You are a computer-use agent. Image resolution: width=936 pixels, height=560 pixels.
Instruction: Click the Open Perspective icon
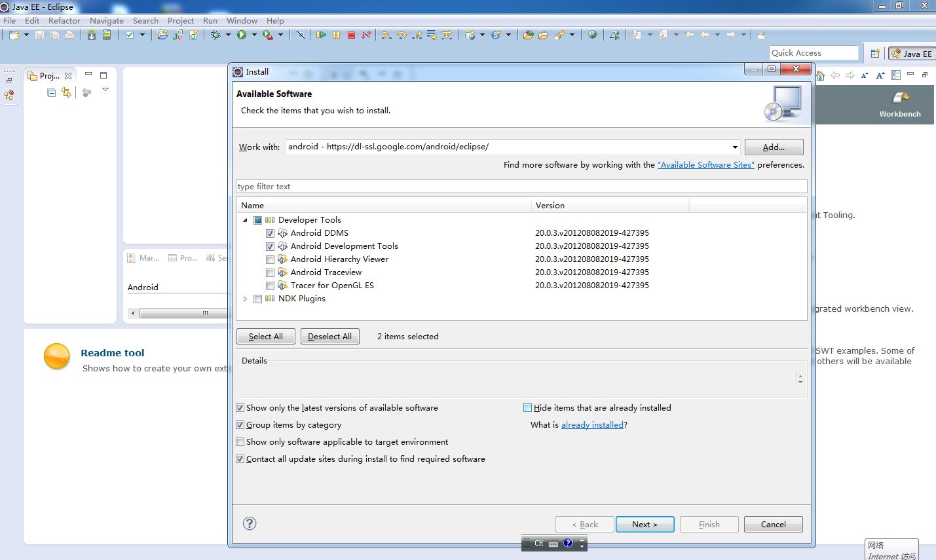(875, 54)
